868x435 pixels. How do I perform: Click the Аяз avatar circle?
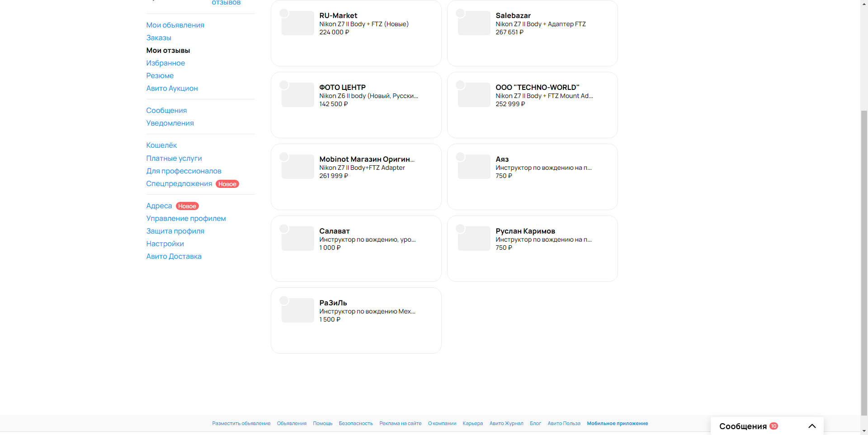(460, 157)
